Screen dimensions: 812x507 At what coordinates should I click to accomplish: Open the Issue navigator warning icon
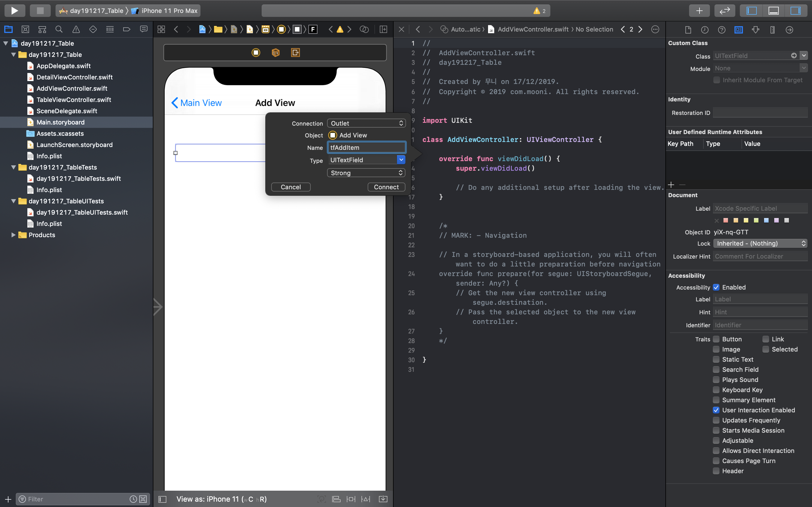[76, 30]
